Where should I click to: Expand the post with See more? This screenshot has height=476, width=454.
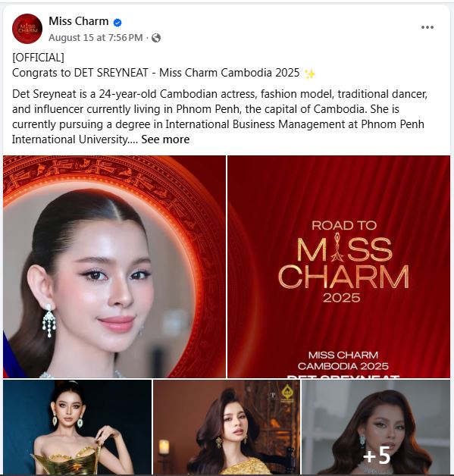pos(165,139)
